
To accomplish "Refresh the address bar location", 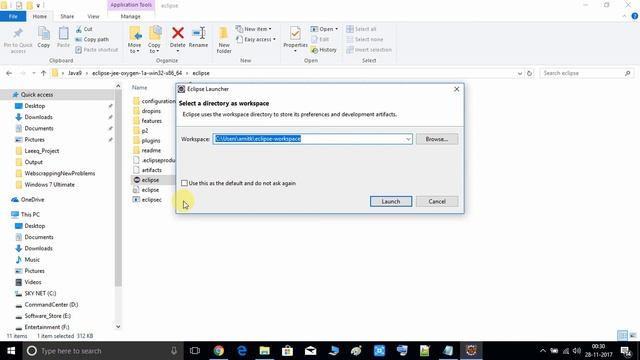I will [x=529, y=73].
